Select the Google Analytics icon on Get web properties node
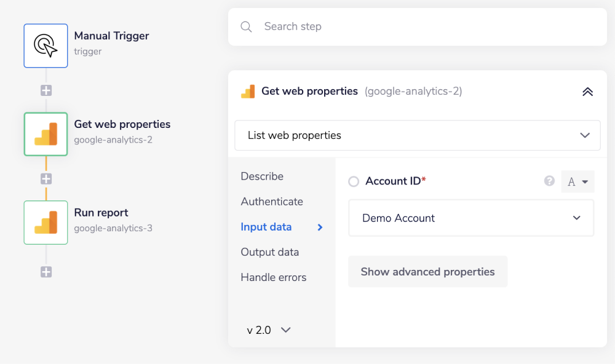The image size is (615, 364). (46, 134)
